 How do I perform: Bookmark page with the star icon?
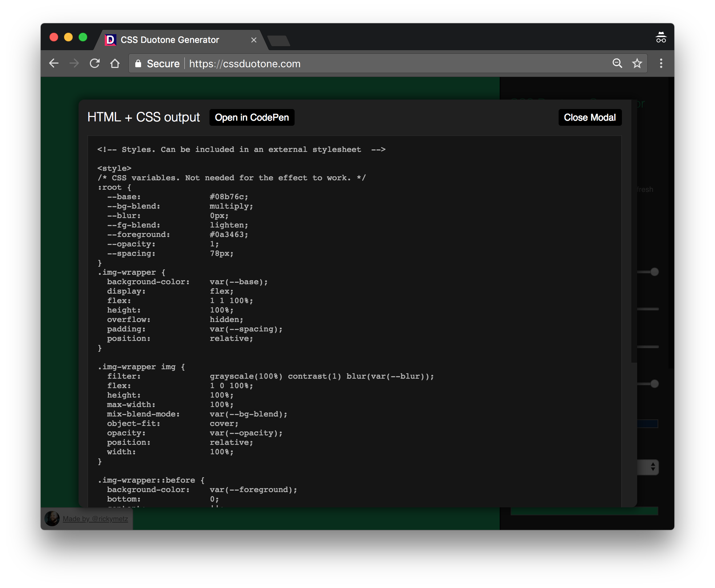point(637,63)
